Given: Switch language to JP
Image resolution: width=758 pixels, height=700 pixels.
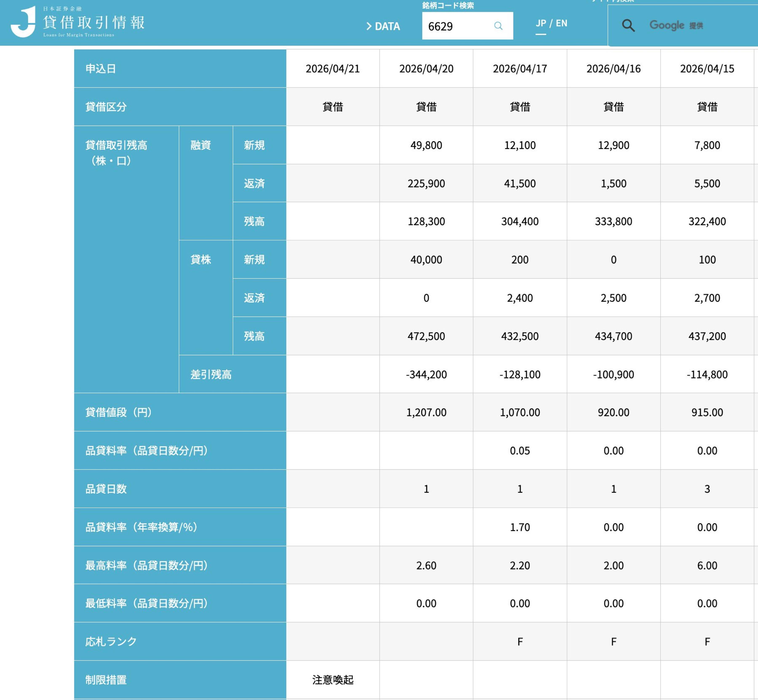Looking at the screenshot, I should [541, 23].
